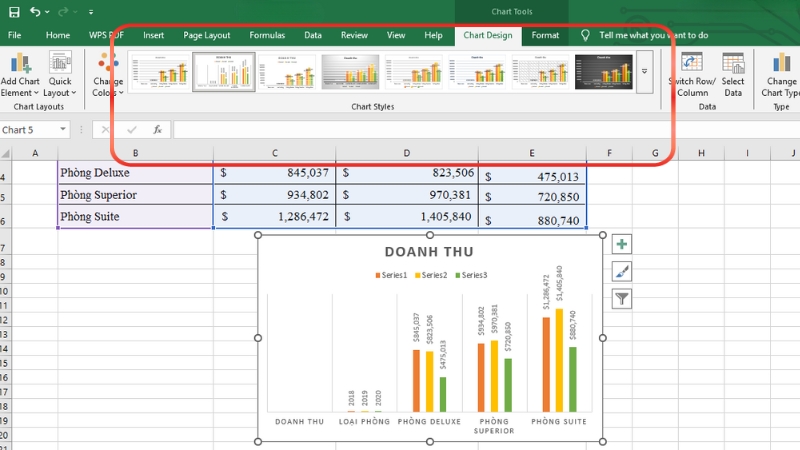The height and width of the screenshot is (450, 800).
Task: Click the Chart Elements plus button
Action: tap(622, 245)
